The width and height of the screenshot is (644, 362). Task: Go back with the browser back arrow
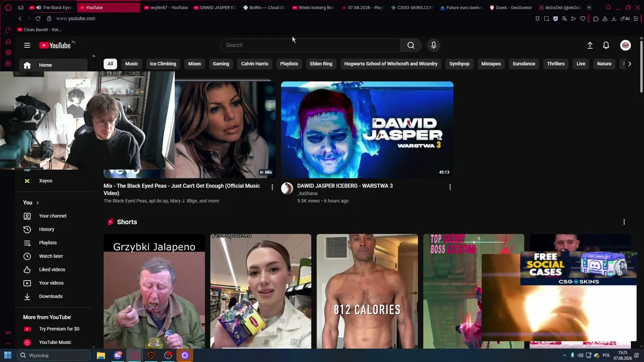point(20,19)
